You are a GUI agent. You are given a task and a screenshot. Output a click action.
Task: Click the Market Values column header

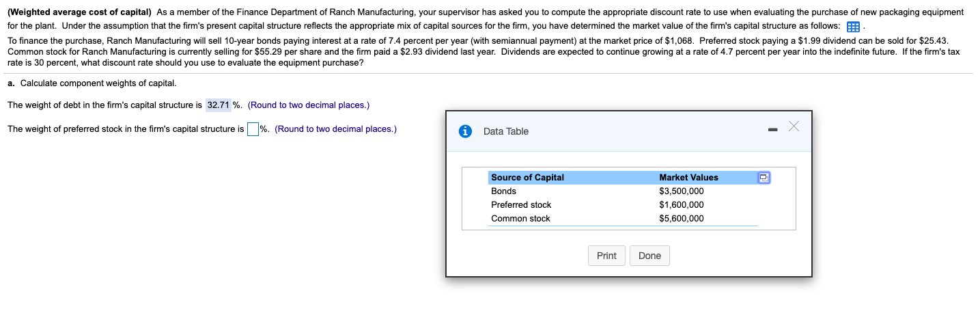tap(688, 178)
